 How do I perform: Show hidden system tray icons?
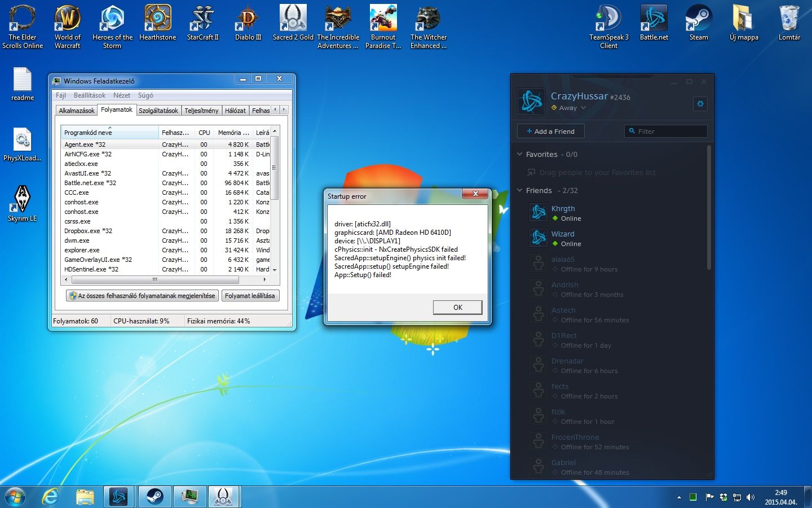click(x=679, y=497)
